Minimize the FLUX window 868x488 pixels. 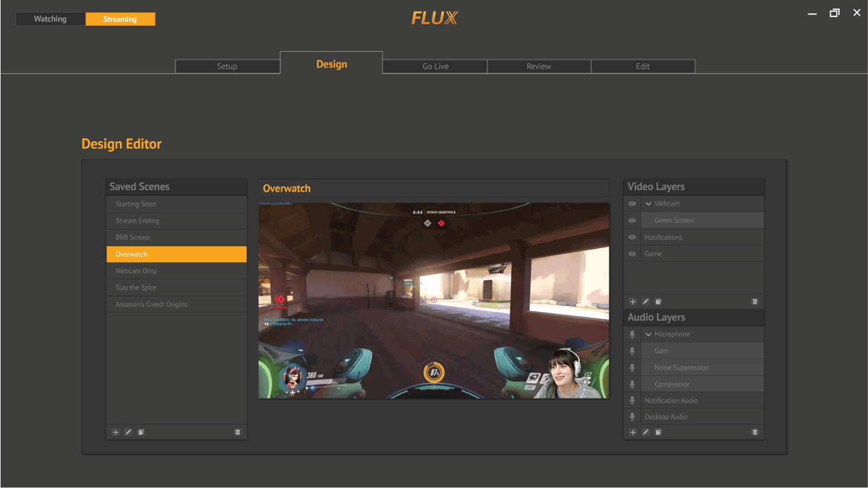coord(812,13)
